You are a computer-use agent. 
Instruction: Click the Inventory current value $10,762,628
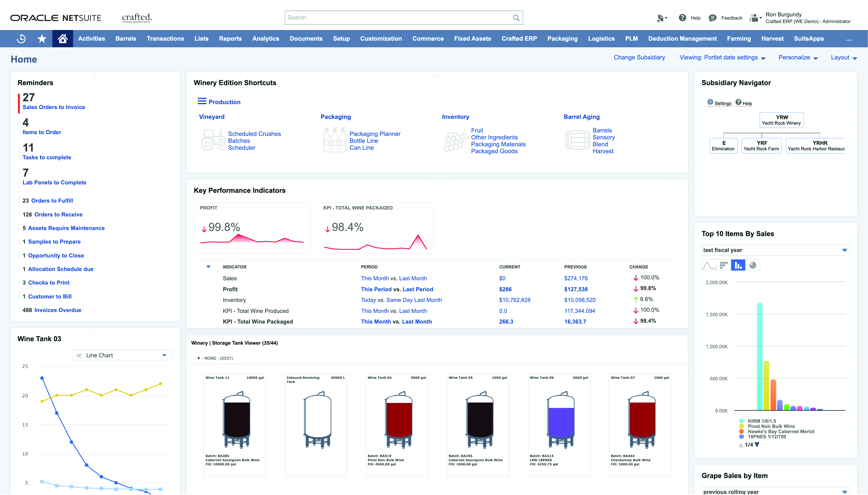(515, 300)
